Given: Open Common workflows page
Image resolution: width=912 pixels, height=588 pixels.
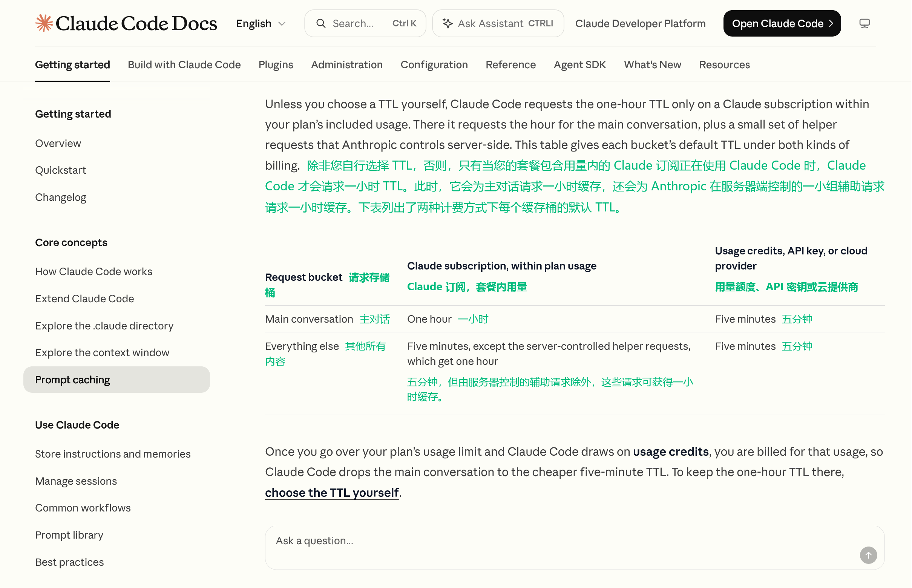Looking at the screenshot, I should coord(83,508).
